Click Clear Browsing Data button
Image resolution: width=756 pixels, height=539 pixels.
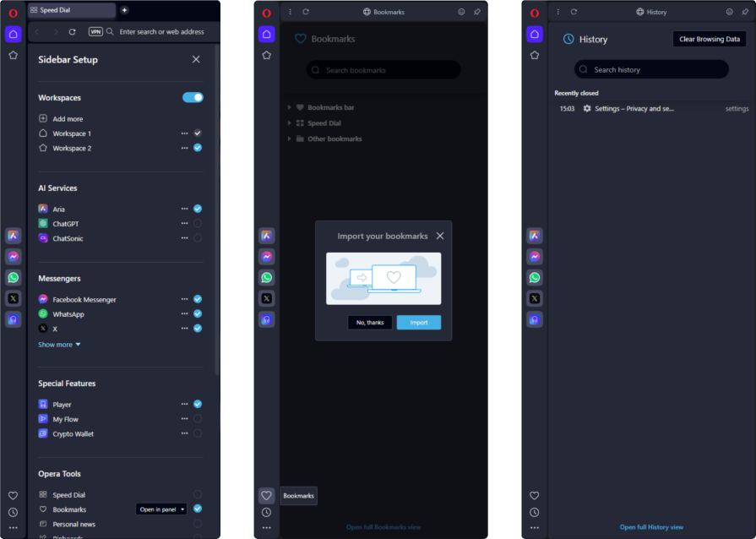click(709, 39)
